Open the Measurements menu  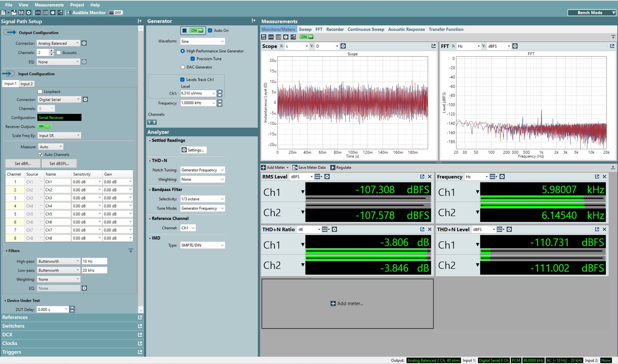tap(49, 5)
